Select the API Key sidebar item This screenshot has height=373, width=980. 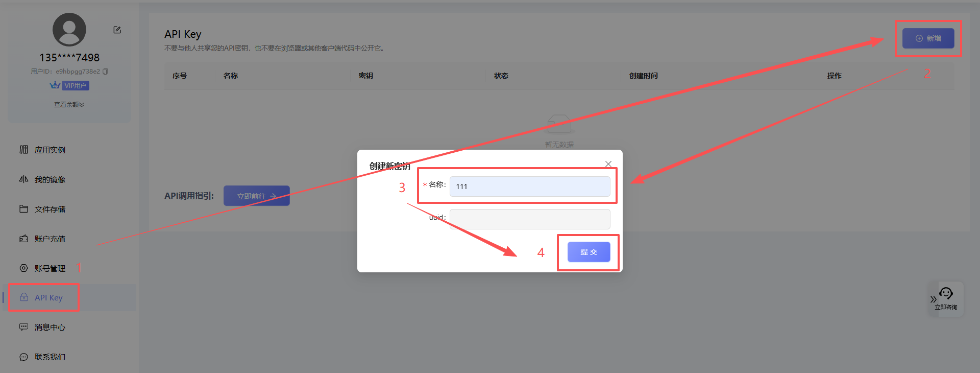pos(48,297)
